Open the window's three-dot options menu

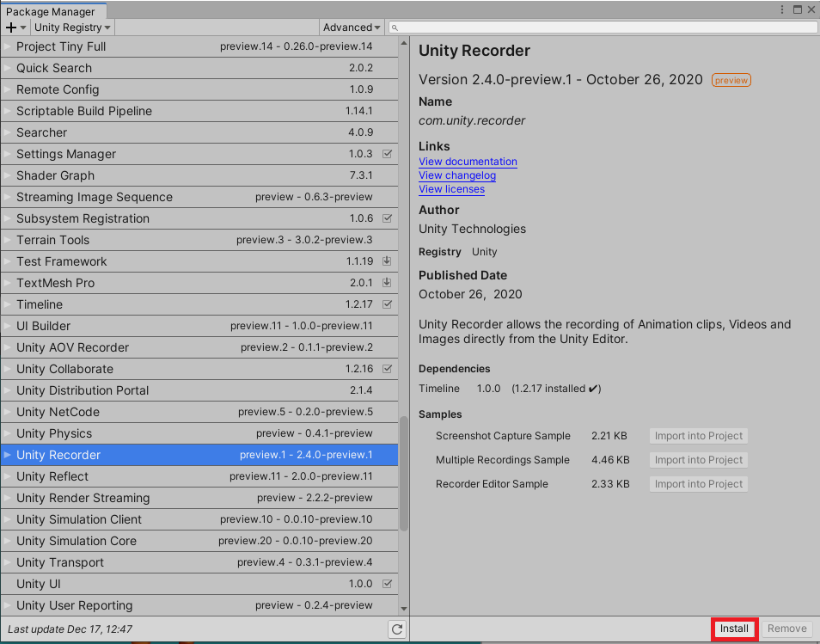click(783, 9)
